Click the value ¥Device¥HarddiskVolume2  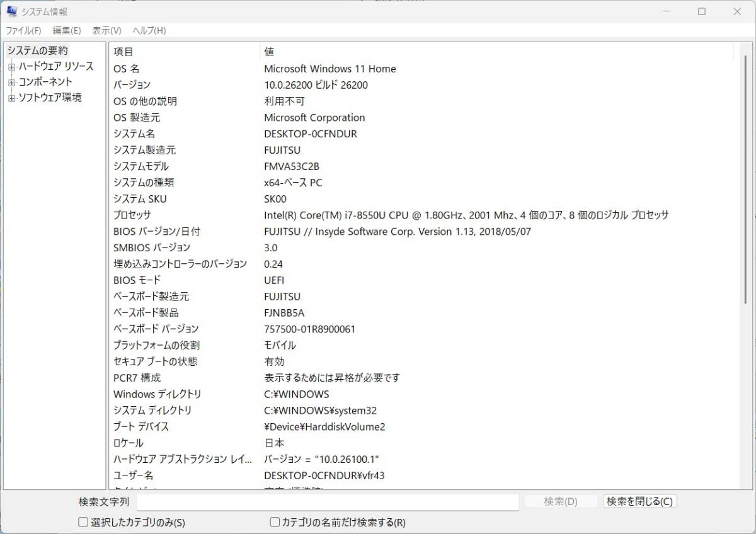[324, 427]
